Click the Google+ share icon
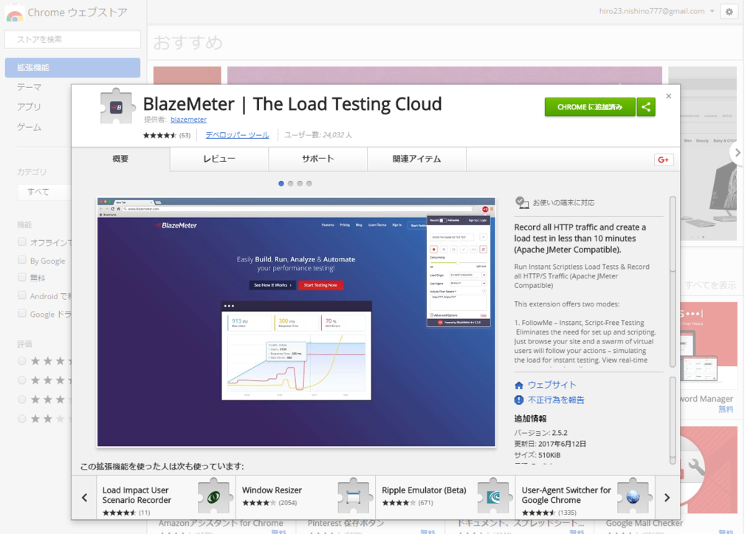This screenshot has width=756, height=534. point(664,160)
